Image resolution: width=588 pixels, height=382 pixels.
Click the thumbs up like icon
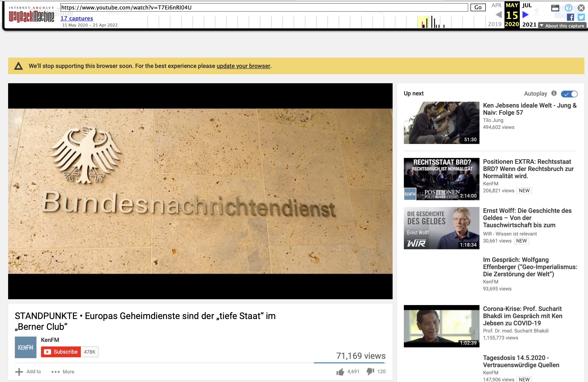coord(340,372)
